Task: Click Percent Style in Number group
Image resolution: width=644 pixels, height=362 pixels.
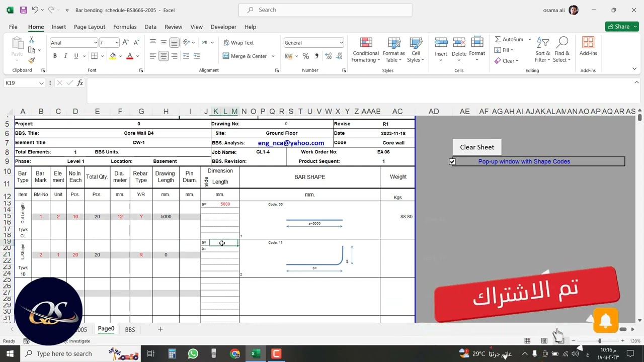Action: [306, 56]
